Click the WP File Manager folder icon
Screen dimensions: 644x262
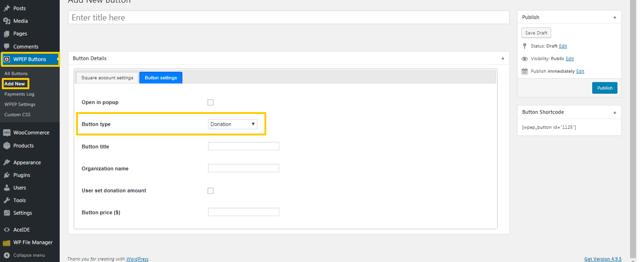tap(7, 242)
